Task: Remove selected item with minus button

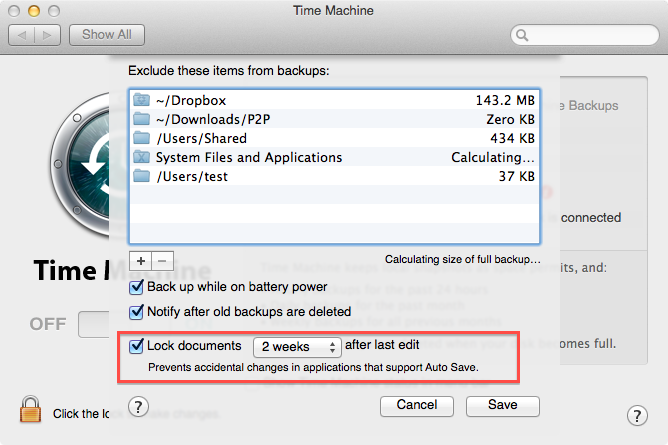Action: pyautogui.click(x=162, y=261)
